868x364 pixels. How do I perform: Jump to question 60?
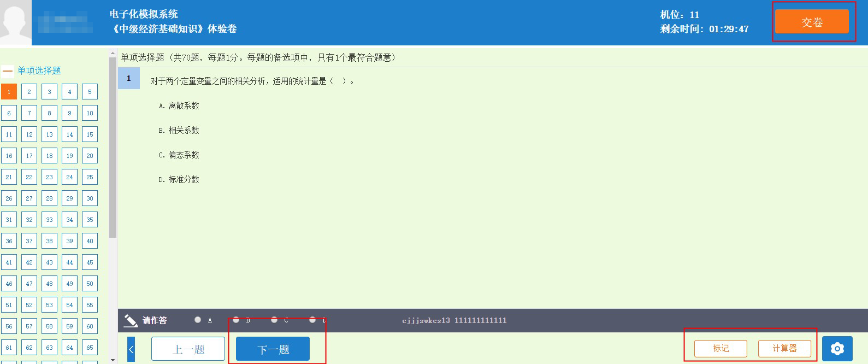(x=90, y=326)
